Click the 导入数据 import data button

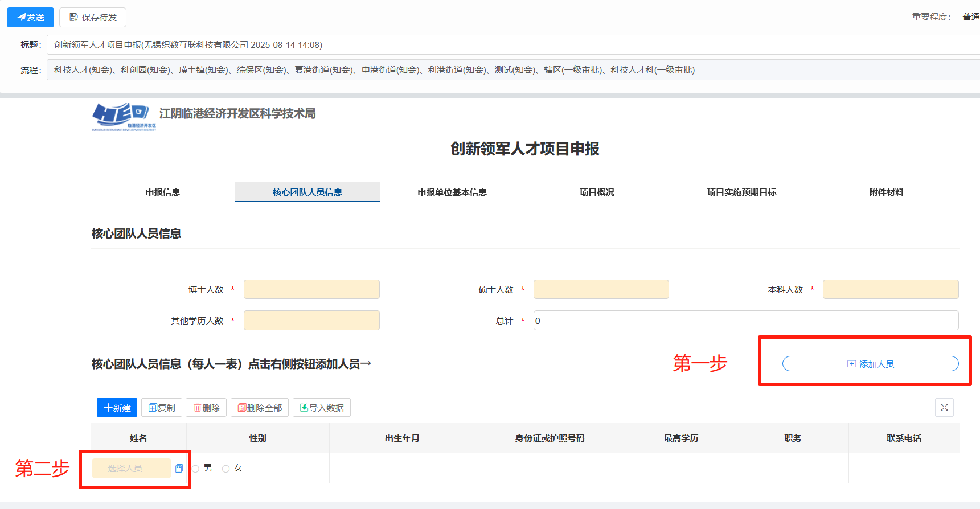[322, 408]
